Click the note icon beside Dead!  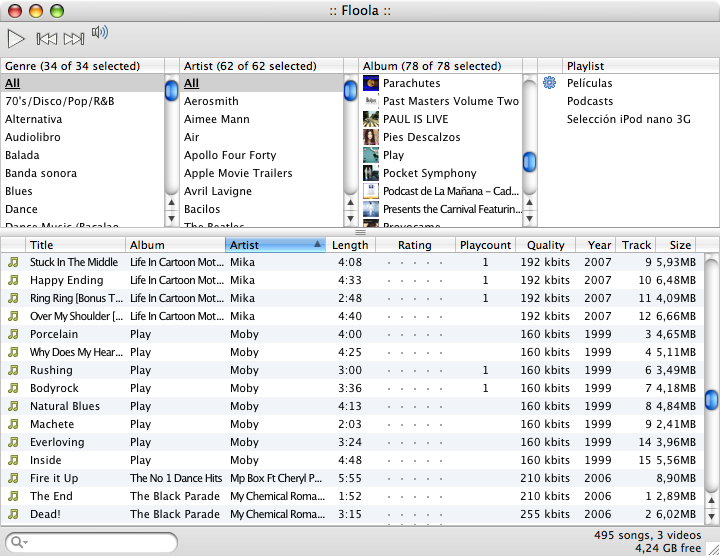pos(13,514)
